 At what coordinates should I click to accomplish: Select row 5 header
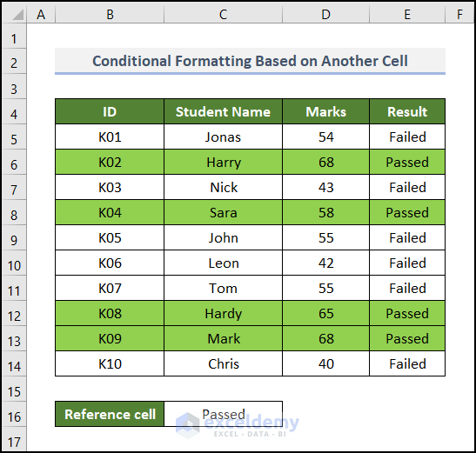14,137
